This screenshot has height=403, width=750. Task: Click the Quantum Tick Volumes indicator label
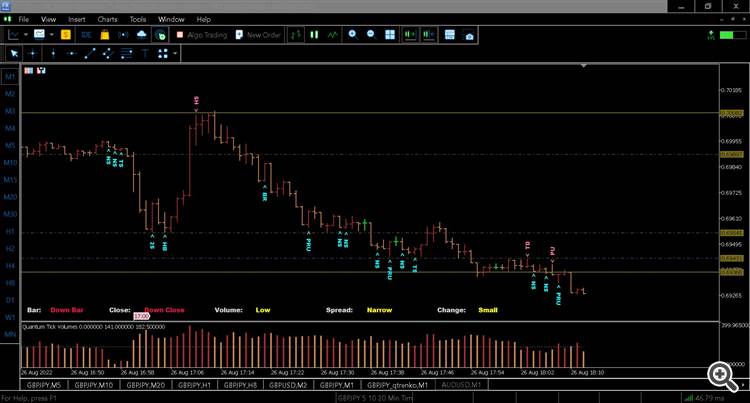pos(93,327)
